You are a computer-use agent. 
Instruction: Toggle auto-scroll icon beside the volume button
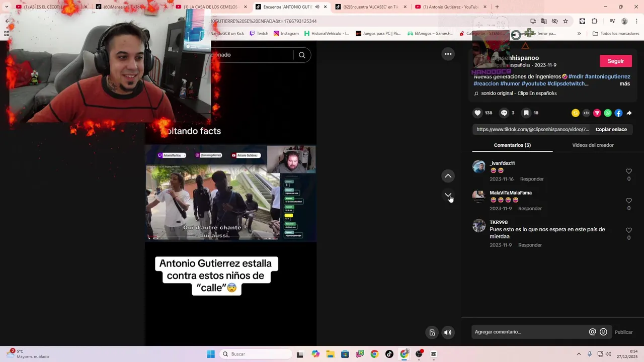tap(432, 332)
